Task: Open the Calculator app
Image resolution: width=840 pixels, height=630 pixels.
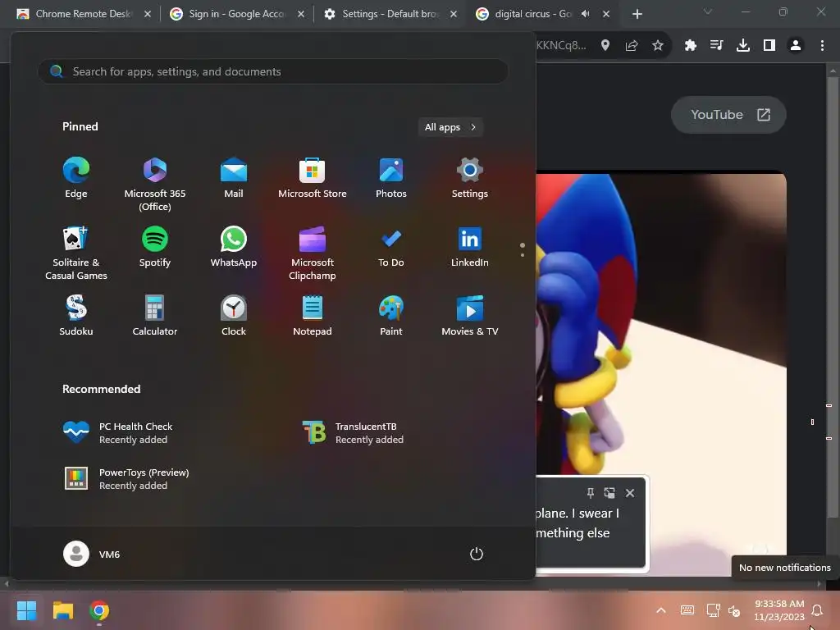Action: [x=155, y=316]
